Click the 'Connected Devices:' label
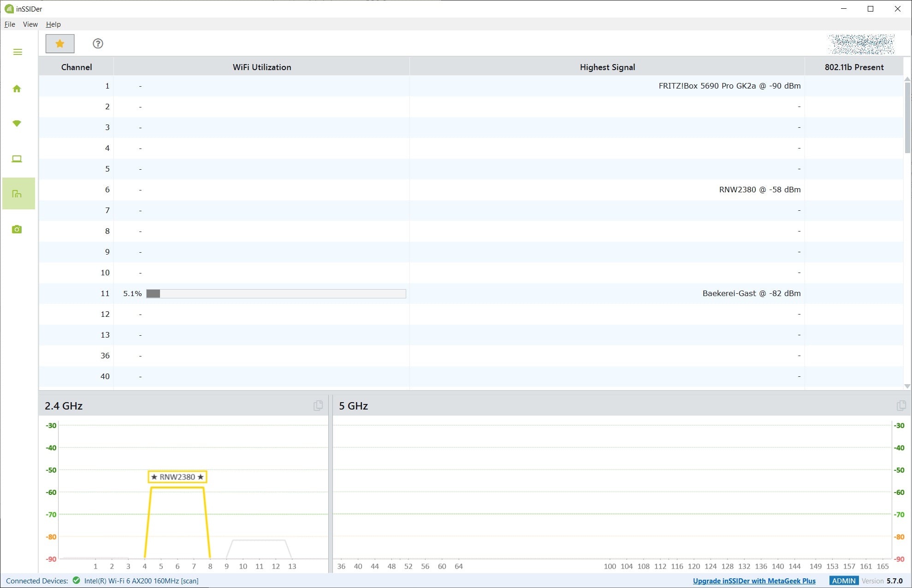Screen dimensions: 912x588 pos(37,581)
